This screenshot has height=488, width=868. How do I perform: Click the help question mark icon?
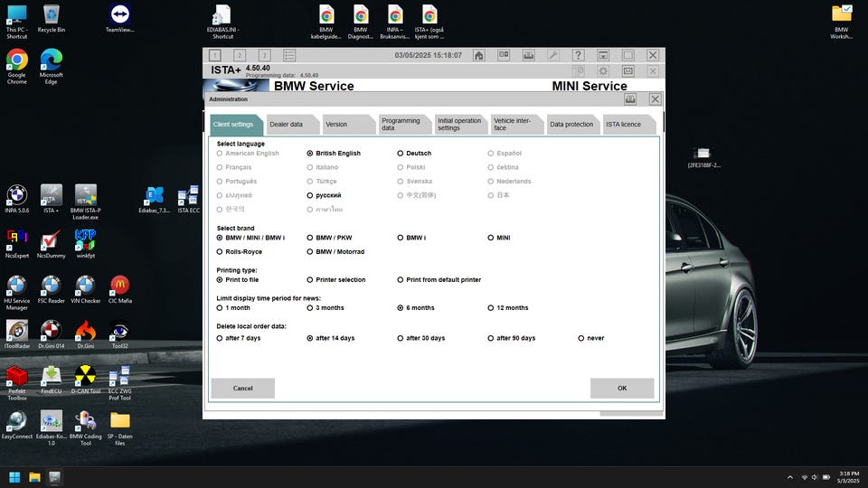[x=578, y=55]
